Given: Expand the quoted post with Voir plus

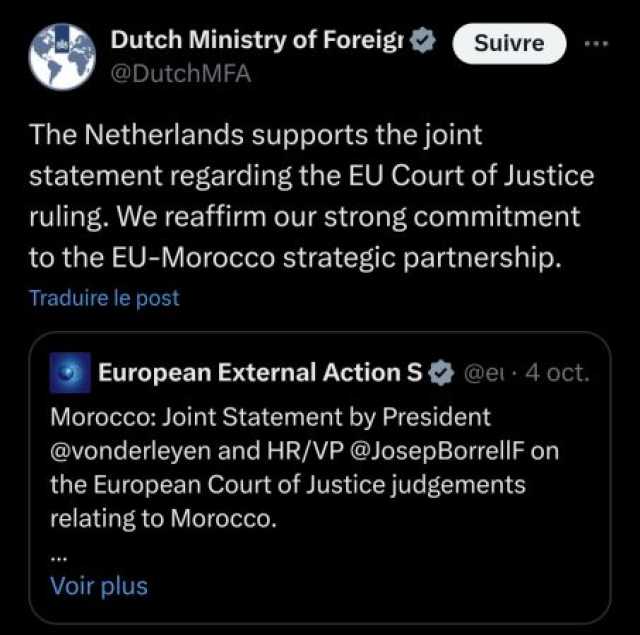Looking at the screenshot, I should click(99, 586).
